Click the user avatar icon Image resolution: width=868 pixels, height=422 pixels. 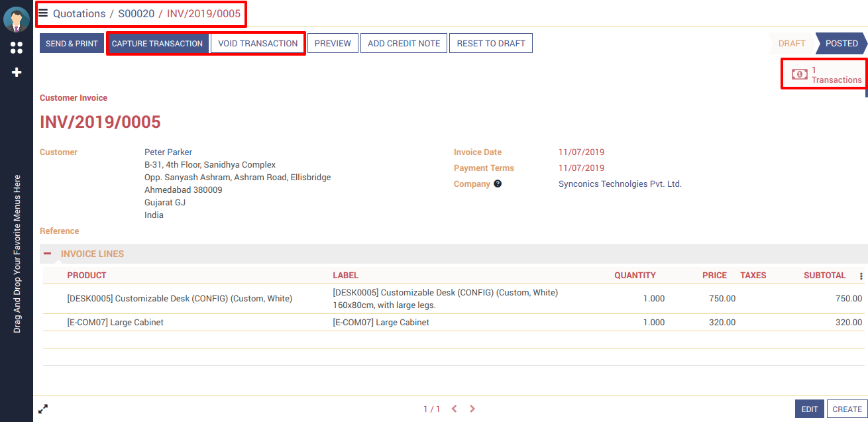(x=16, y=19)
